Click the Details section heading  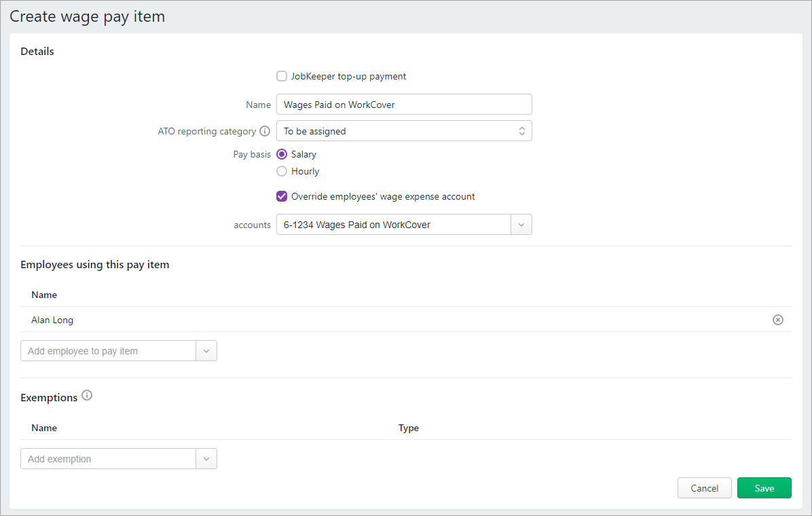(x=37, y=52)
